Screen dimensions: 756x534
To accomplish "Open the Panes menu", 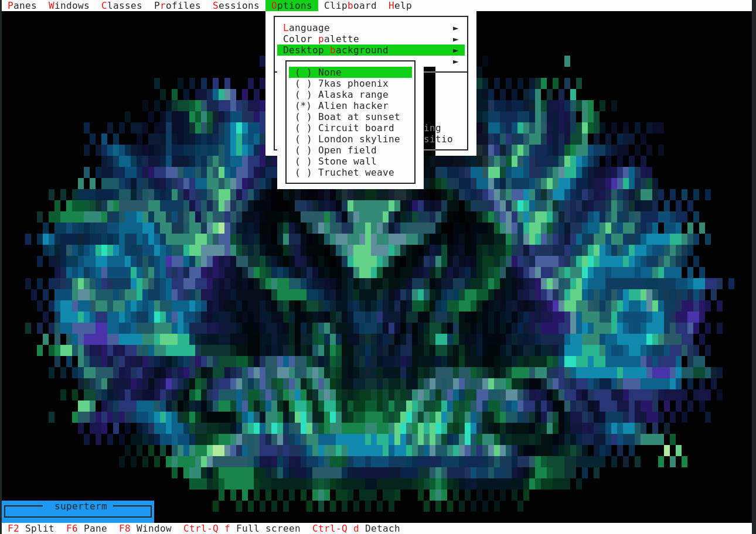I will point(22,5).
